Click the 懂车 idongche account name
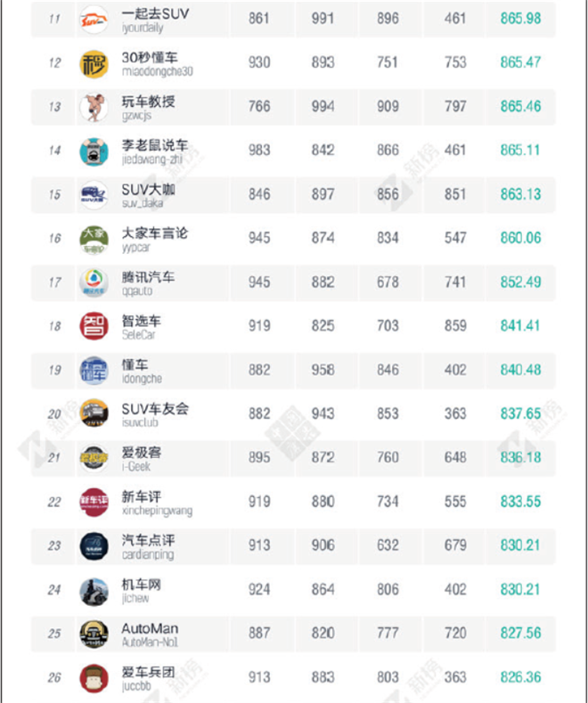 click(135, 364)
